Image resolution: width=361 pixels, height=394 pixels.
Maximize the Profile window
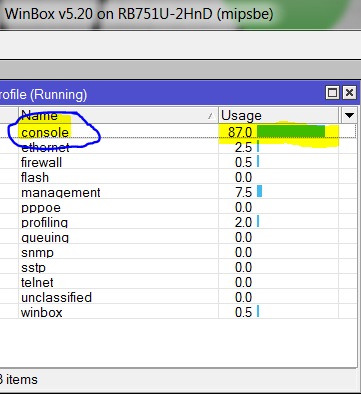point(332,93)
